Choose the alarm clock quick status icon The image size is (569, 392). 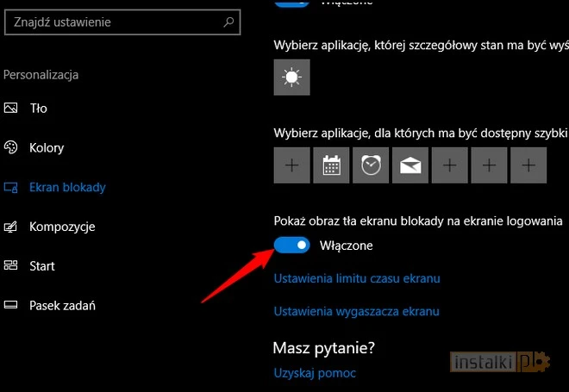click(371, 165)
